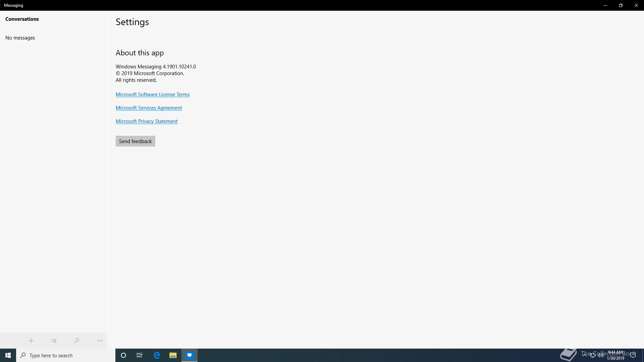Click the clock showing 1/30/2019
The width and height of the screenshot is (644, 362).
pos(615,355)
